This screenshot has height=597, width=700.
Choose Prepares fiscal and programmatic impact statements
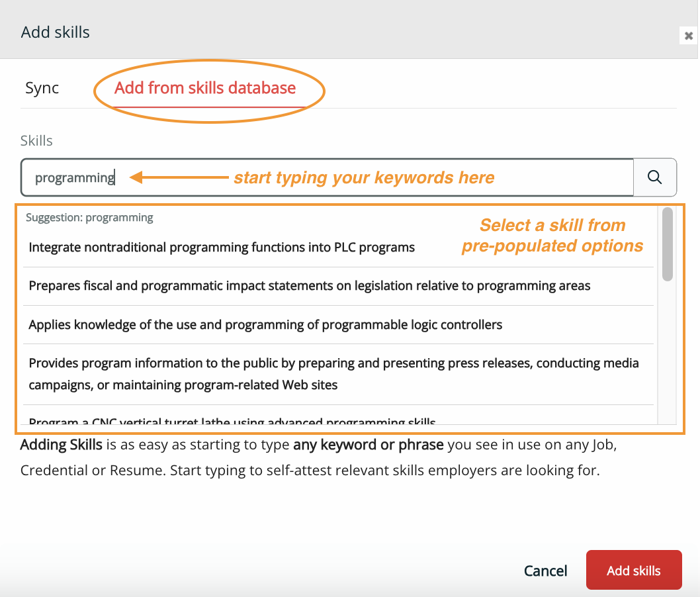pos(309,286)
